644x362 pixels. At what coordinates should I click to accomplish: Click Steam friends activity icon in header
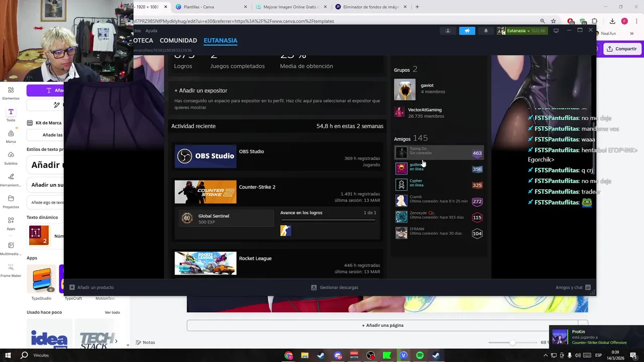click(x=448, y=31)
